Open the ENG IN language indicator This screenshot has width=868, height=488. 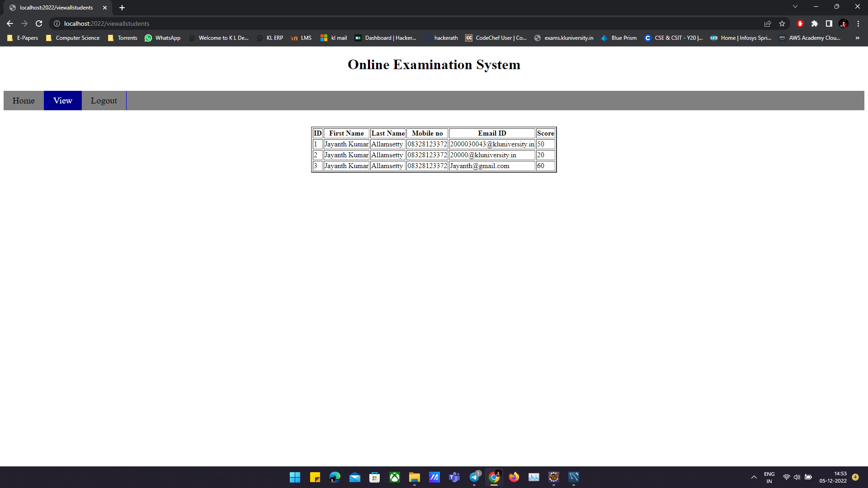(x=769, y=477)
